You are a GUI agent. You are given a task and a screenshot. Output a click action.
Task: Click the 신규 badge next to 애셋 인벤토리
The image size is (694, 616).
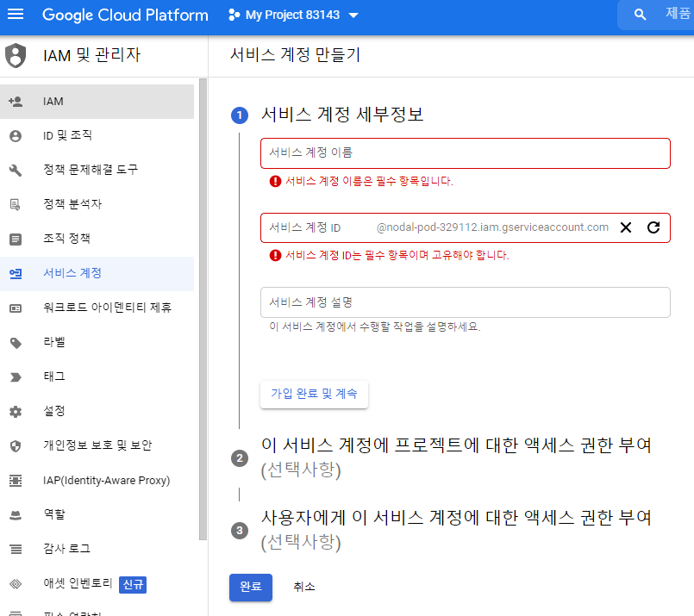tap(133, 585)
